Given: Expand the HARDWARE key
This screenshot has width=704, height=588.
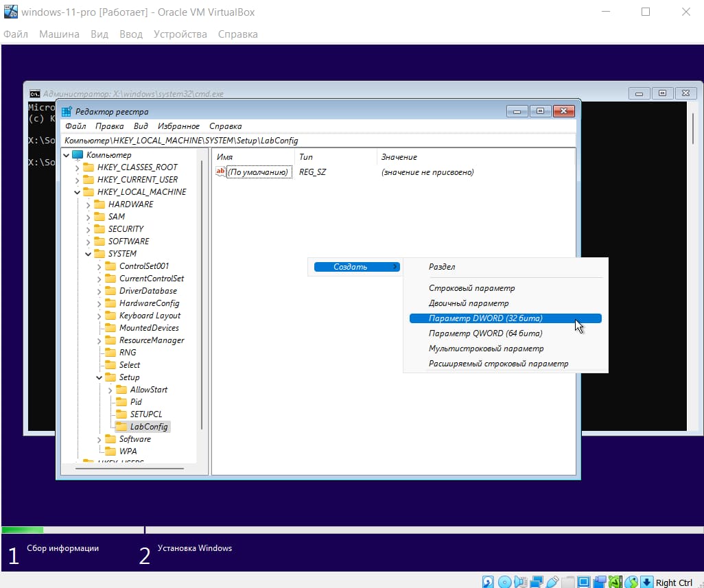Looking at the screenshot, I should click(x=88, y=204).
